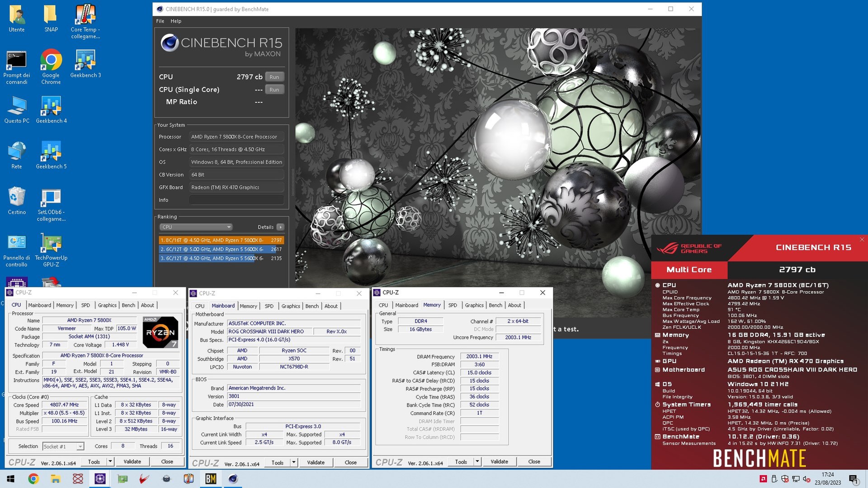Click Tools button in right CPU-Z window
This screenshot has height=488, width=868.
pos(461,461)
